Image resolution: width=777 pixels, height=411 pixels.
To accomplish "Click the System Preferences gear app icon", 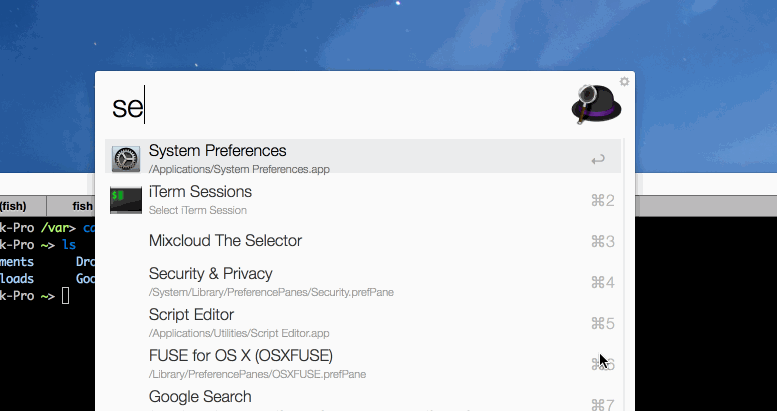I will 126,159.
